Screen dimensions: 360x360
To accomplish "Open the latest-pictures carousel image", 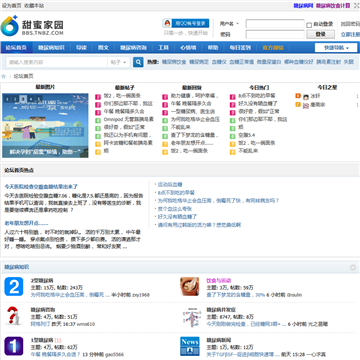I will [45, 125].
